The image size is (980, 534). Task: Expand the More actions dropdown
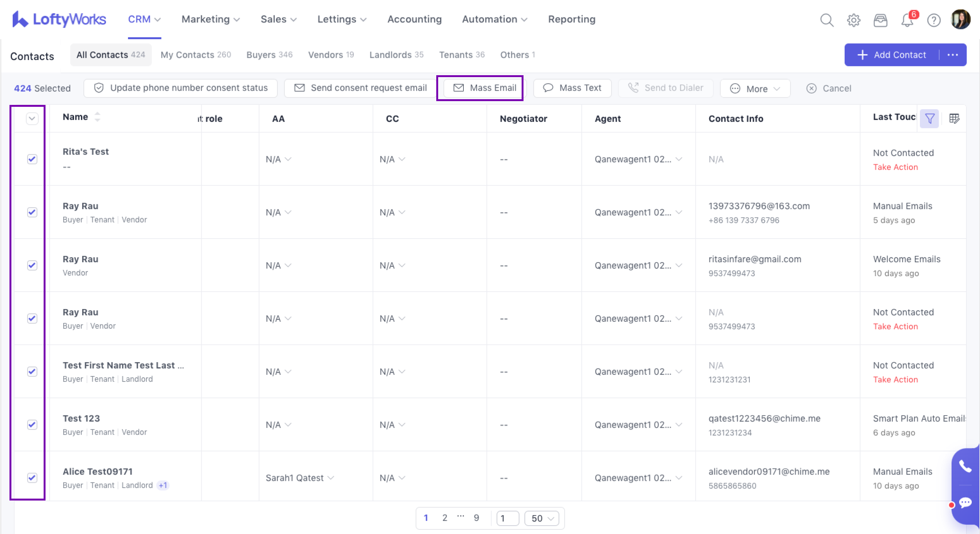pyautogui.click(x=755, y=88)
